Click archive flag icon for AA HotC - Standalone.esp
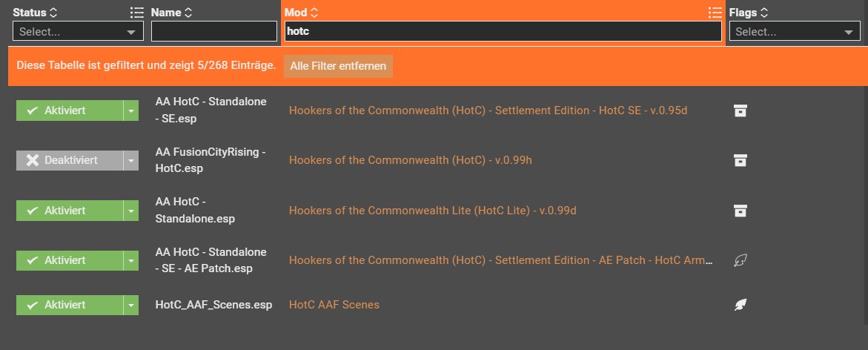868x350 pixels. click(739, 211)
